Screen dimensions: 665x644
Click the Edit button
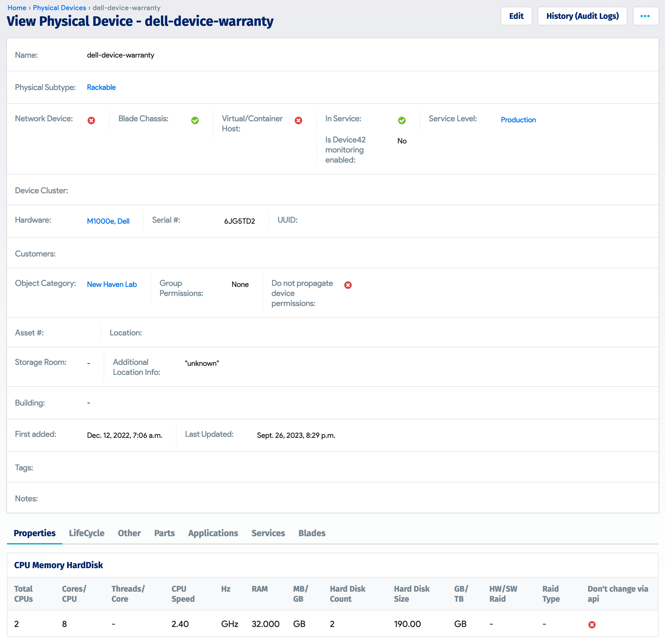(x=516, y=15)
